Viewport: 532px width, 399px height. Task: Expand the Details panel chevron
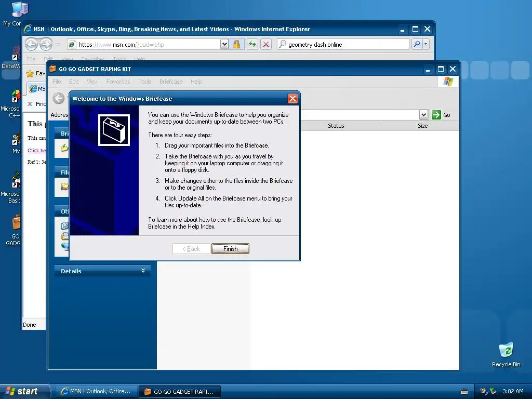pos(143,270)
